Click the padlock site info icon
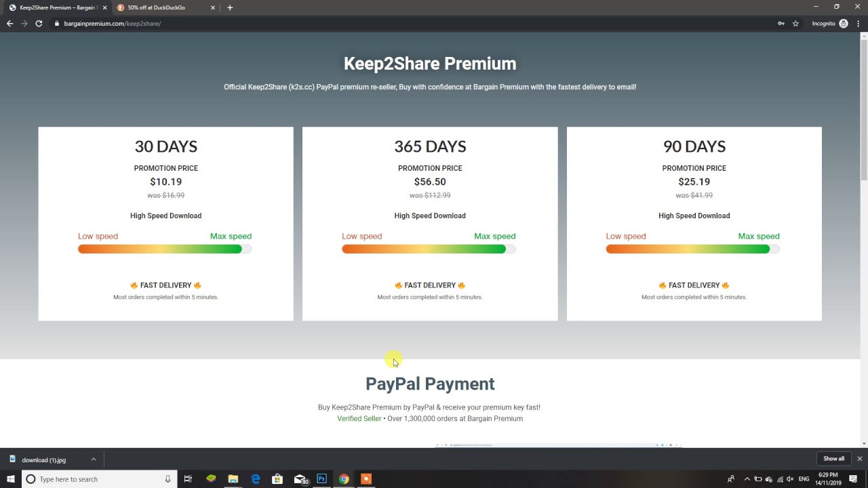 pyautogui.click(x=57, y=24)
